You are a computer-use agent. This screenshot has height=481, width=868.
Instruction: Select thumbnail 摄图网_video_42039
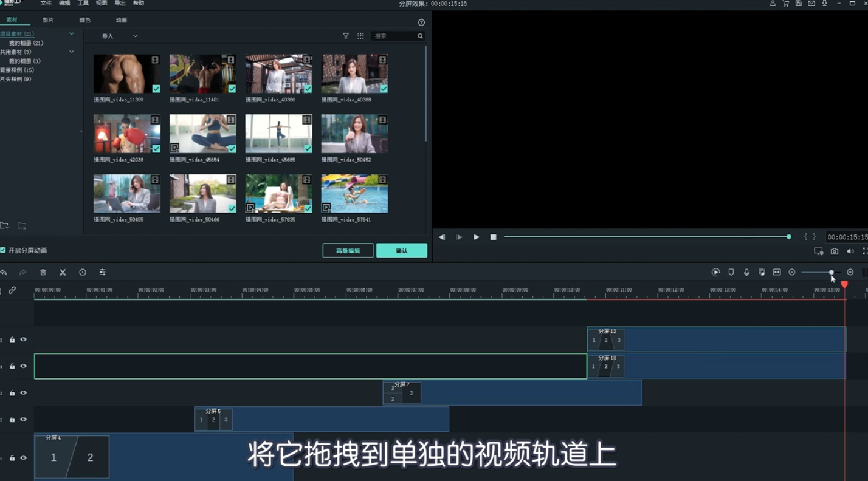(127, 134)
